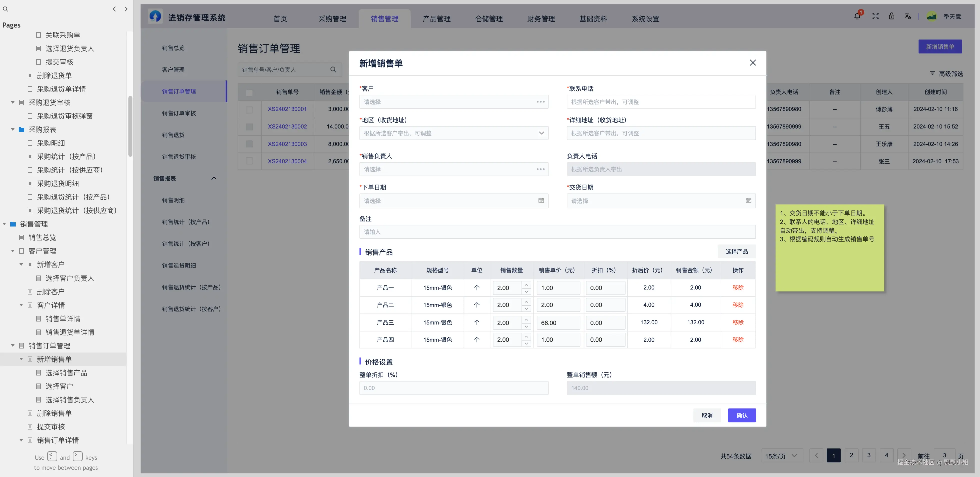Click the 选择产品 button
This screenshot has height=477, width=980.
coord(737,251)
